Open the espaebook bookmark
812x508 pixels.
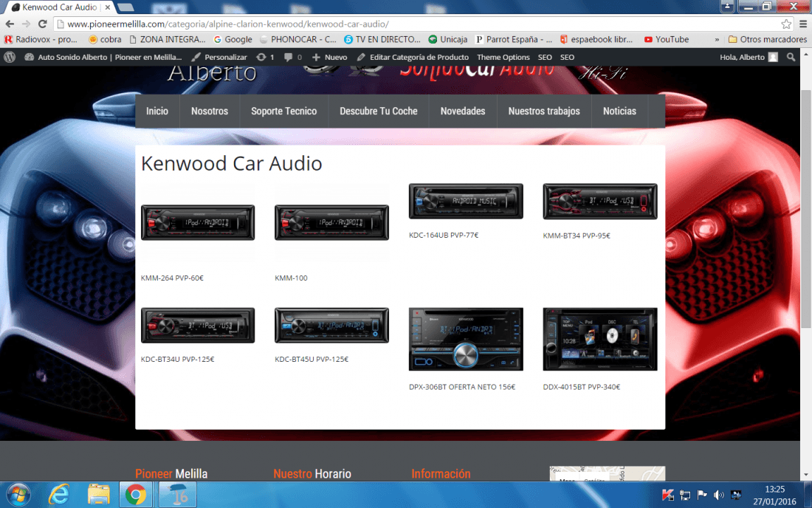coord(596,39)
